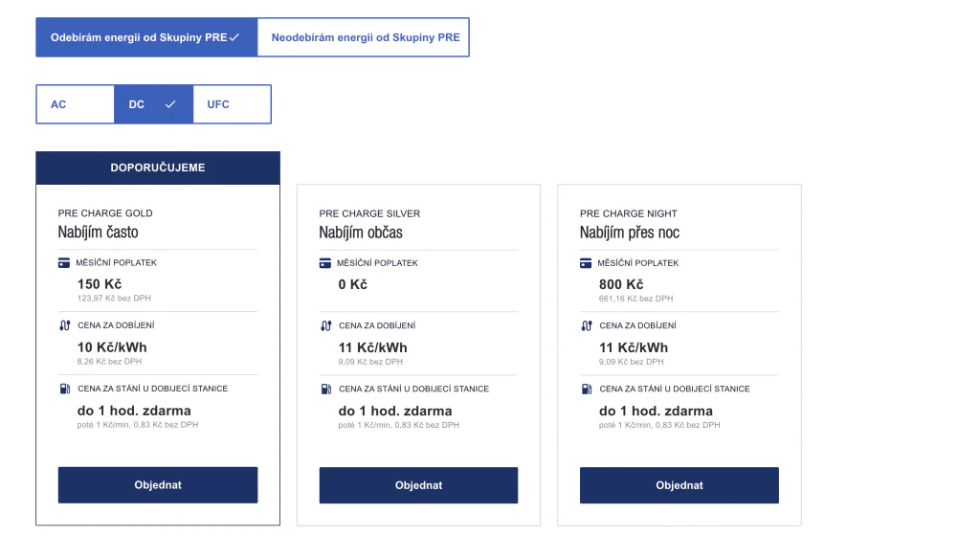This screenshot has height=558, width=980.
Task: Click the credit card icon in Night plan
Action: [x=586, y=262]
